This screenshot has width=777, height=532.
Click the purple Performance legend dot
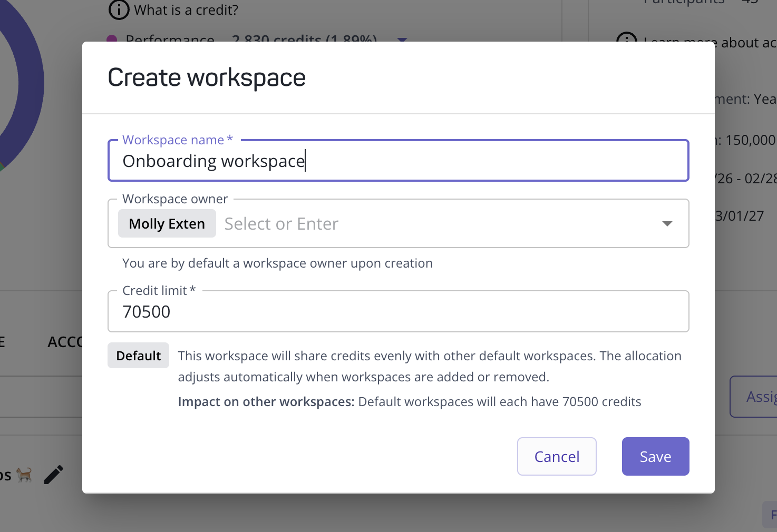click(112, 39)
